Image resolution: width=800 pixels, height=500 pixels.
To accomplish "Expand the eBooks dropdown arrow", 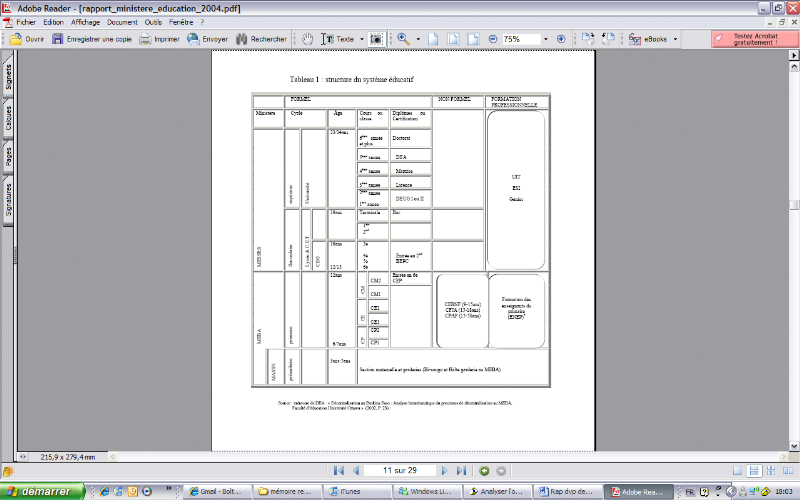I will [675, 39].
